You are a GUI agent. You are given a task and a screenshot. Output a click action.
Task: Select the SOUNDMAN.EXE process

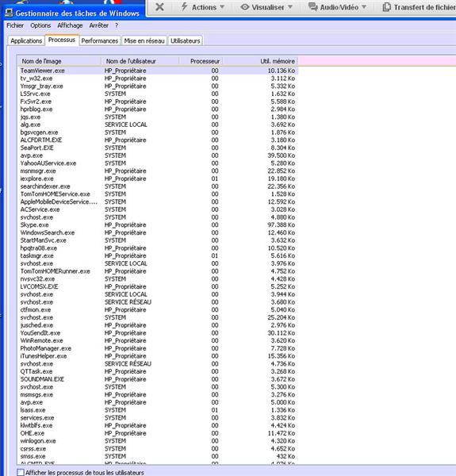pyautogui.click(x=158, y=379)
